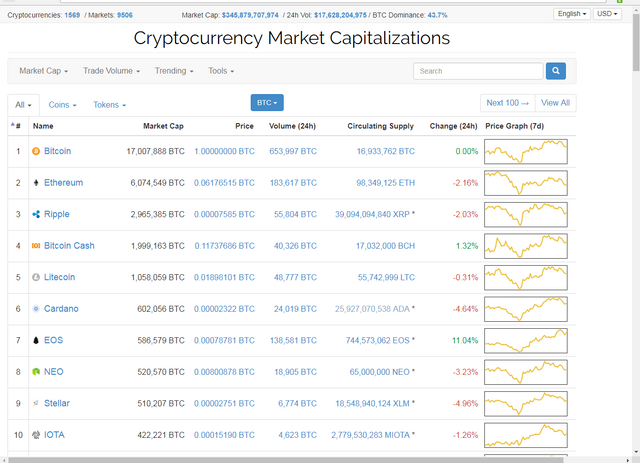
Task: Click Bitcoin Cash volume 40,326 BTC
Action: 295,246
